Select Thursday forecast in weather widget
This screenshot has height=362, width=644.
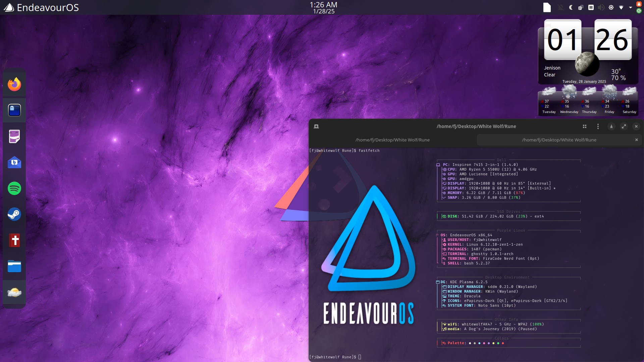click(x=589, y=100)
